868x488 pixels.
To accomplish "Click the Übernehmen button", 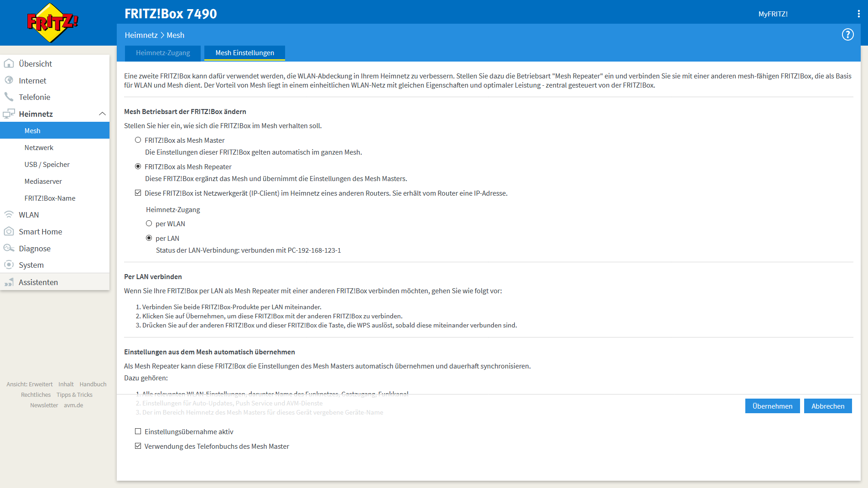I will pos(772,406).
